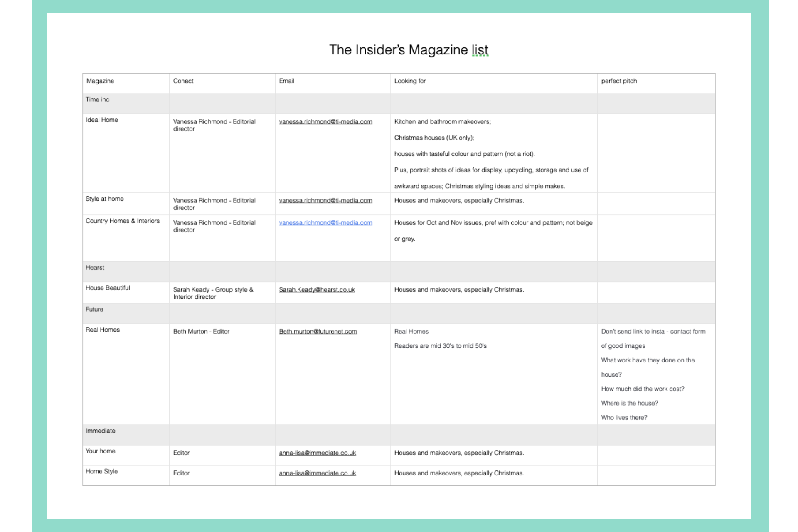The width and height of the screenshot is (798, 532).
Task: Click 'Who lives there?' text
Action: tap(624, 418)
